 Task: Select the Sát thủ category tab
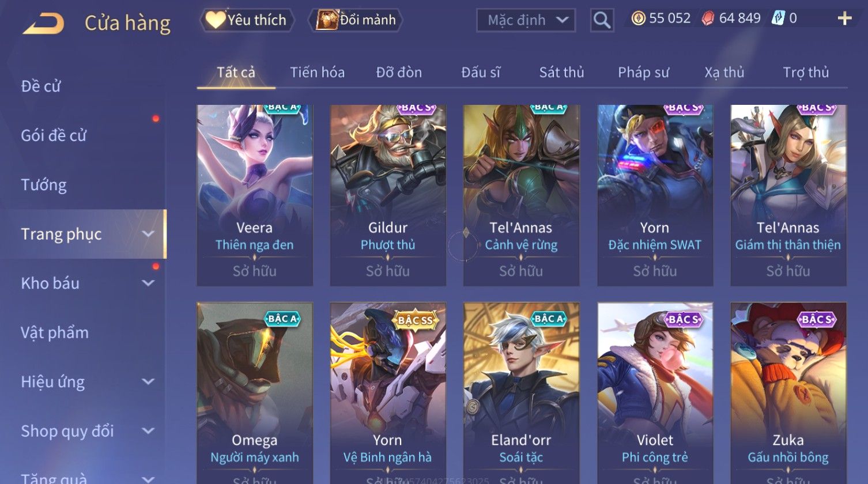[561, 73]
